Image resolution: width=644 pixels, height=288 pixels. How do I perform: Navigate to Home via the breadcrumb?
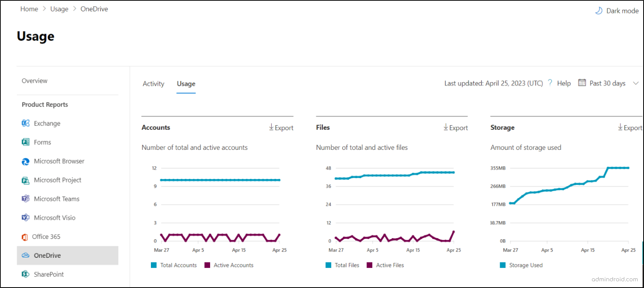[x=29, y=8]
